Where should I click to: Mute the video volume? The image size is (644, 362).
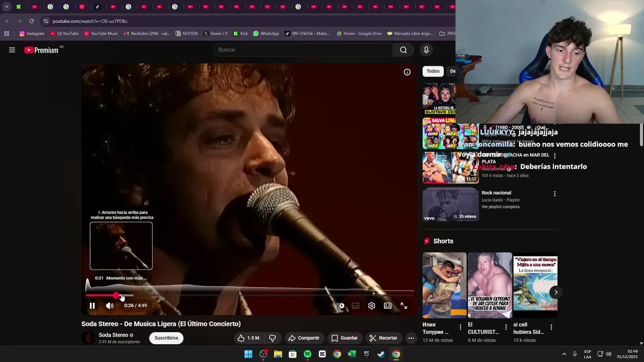point(110,306)
